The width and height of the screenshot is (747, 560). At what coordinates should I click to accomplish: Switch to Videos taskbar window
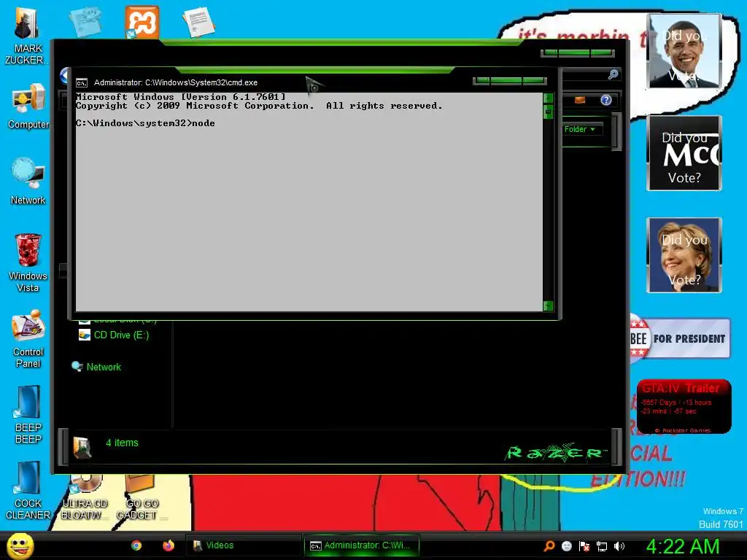[243, 545]
